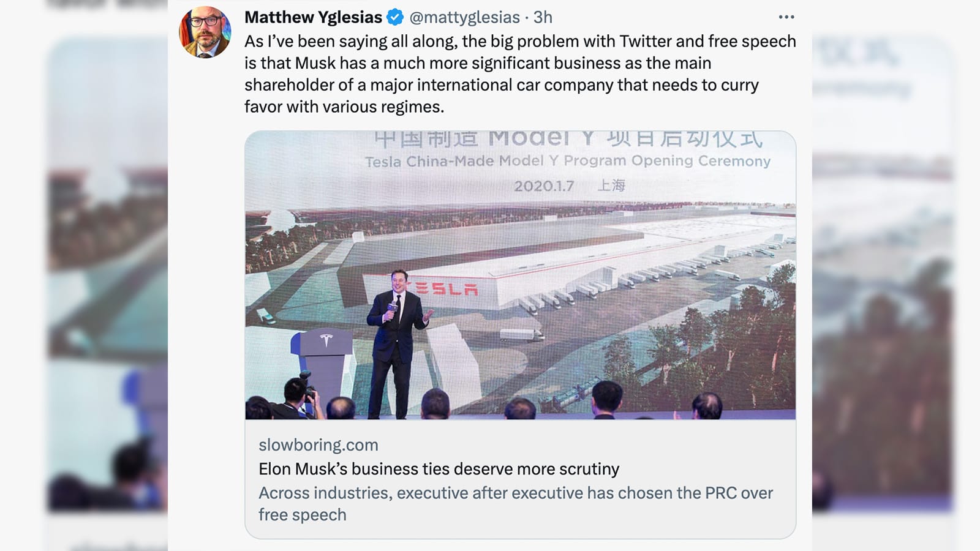
Task: Click the @mattyglesias handle
Action: 464,17
